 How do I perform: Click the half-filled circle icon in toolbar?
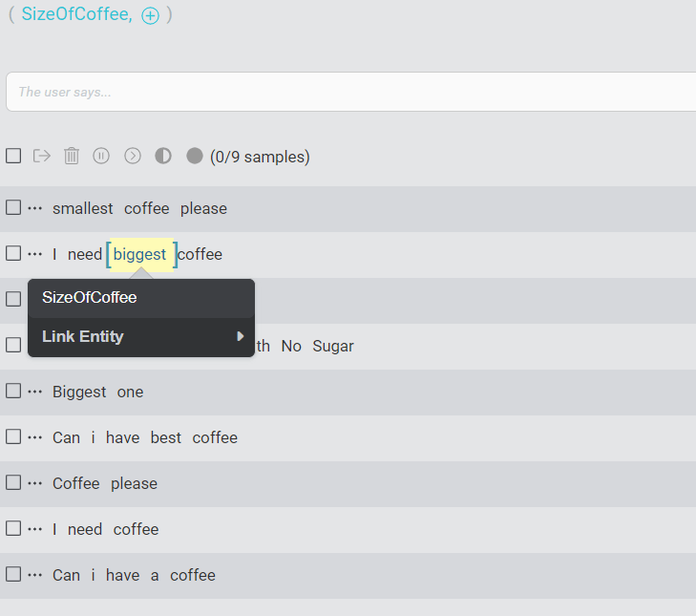(x=163, y=156)
